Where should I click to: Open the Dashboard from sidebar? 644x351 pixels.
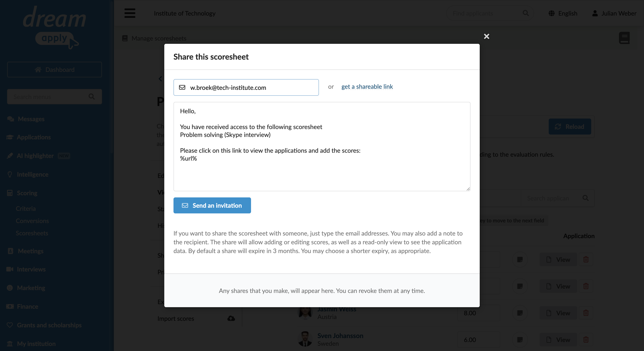coord(55,69)
